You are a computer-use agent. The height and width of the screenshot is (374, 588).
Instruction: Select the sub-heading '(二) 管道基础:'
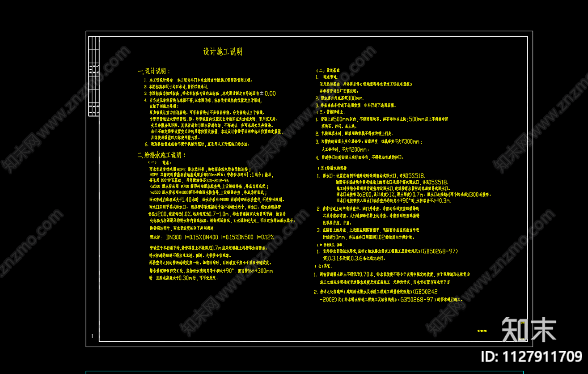tap(329, 71)
